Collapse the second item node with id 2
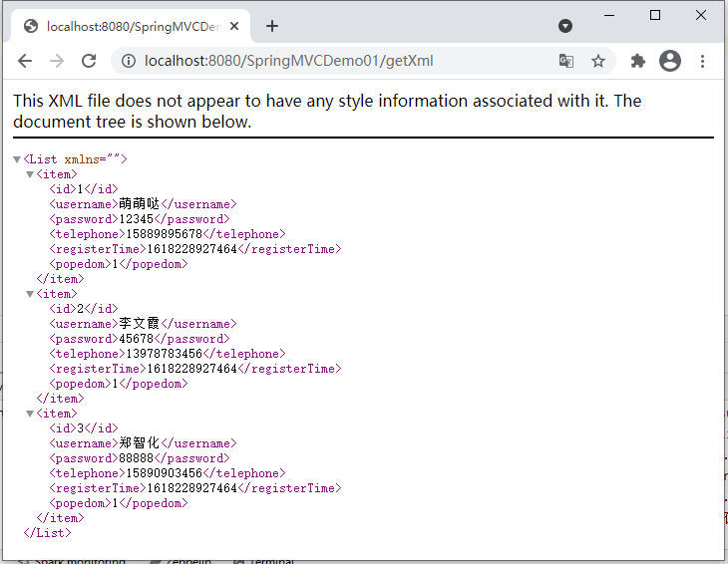The width and height of the screenshot is (728, 564). click(x=30, y=294)
